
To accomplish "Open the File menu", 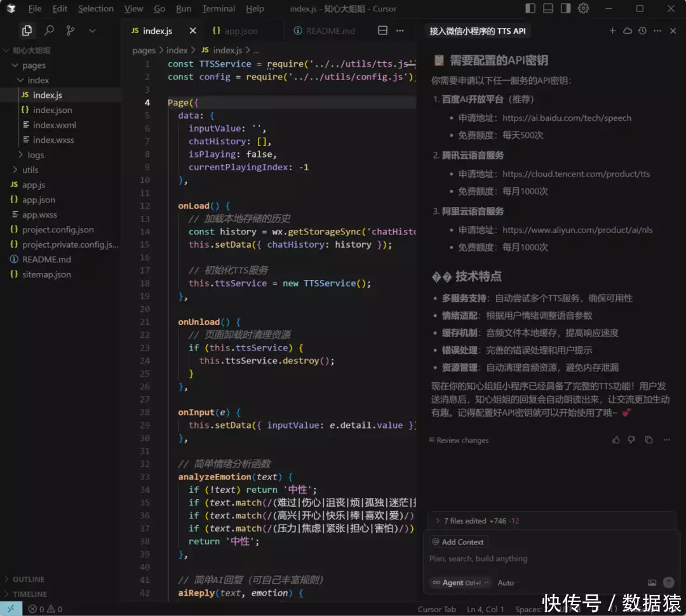I will pos(35,9).
